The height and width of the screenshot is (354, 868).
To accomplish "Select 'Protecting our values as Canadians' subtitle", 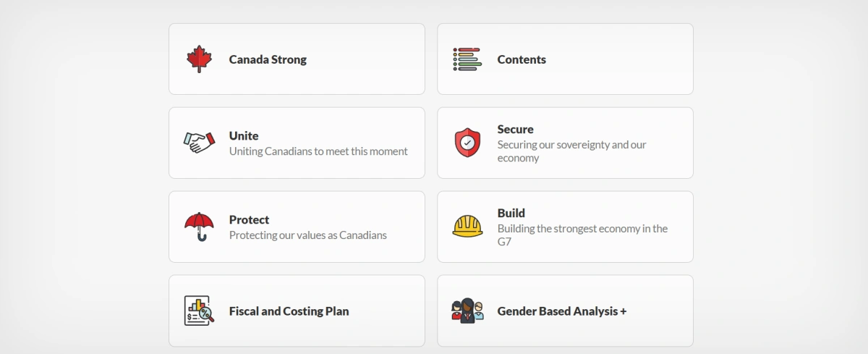I will click(308, 235).
